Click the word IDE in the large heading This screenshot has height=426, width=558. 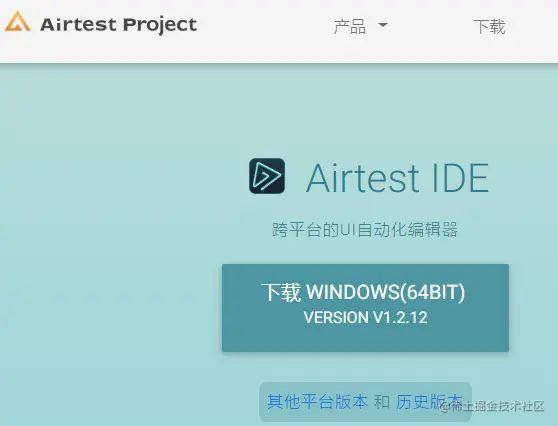[x=460, y=178]
